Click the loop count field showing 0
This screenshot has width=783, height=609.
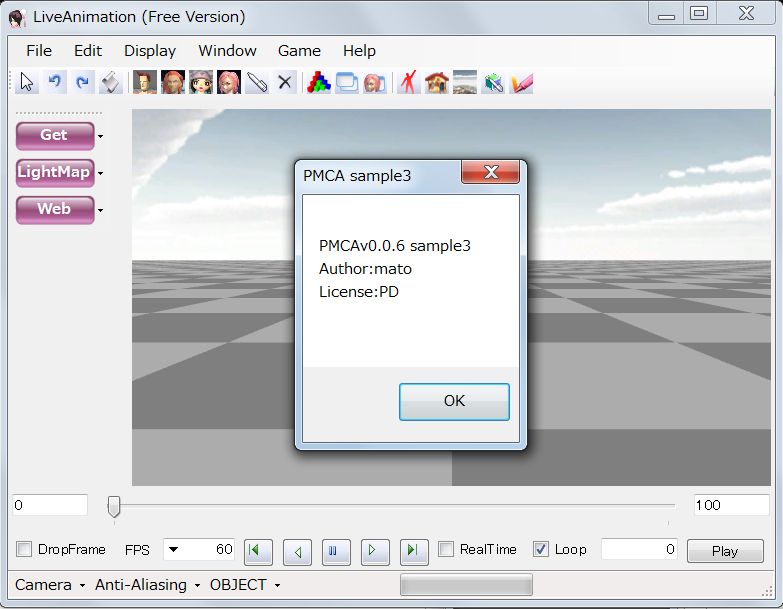(639, 549)
